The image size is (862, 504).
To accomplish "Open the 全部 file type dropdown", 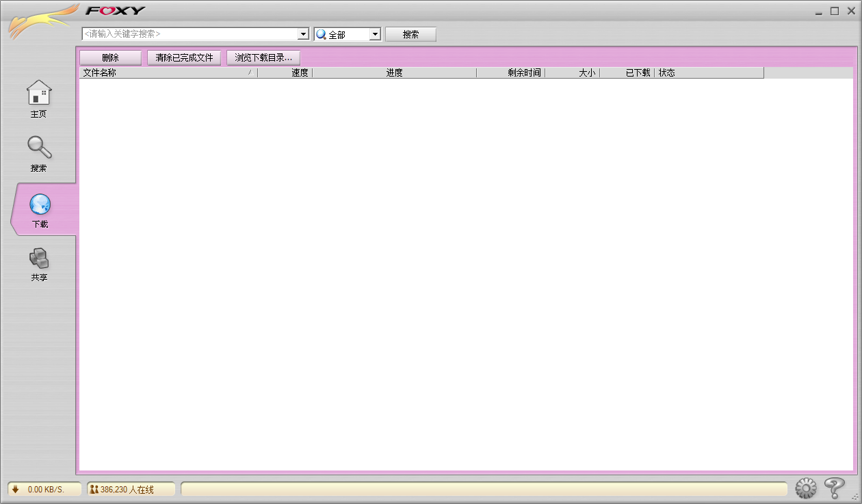I will click(374, 34).
